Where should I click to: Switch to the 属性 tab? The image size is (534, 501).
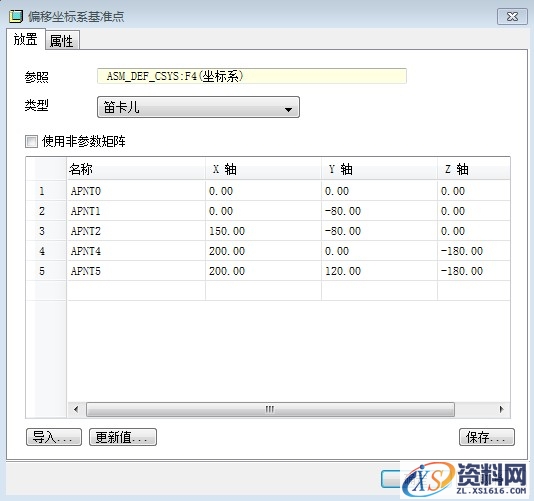point(62,41)
